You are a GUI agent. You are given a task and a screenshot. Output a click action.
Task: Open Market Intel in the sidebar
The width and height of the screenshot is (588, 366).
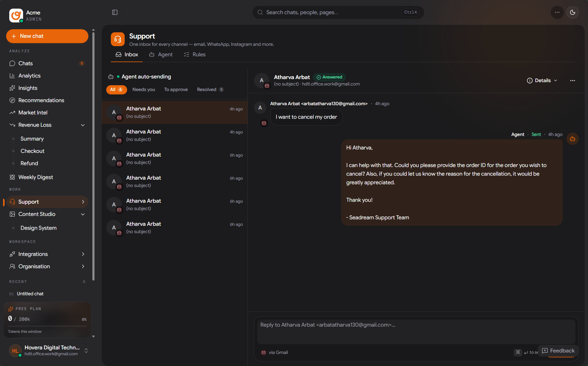click(x=47, y=113)
